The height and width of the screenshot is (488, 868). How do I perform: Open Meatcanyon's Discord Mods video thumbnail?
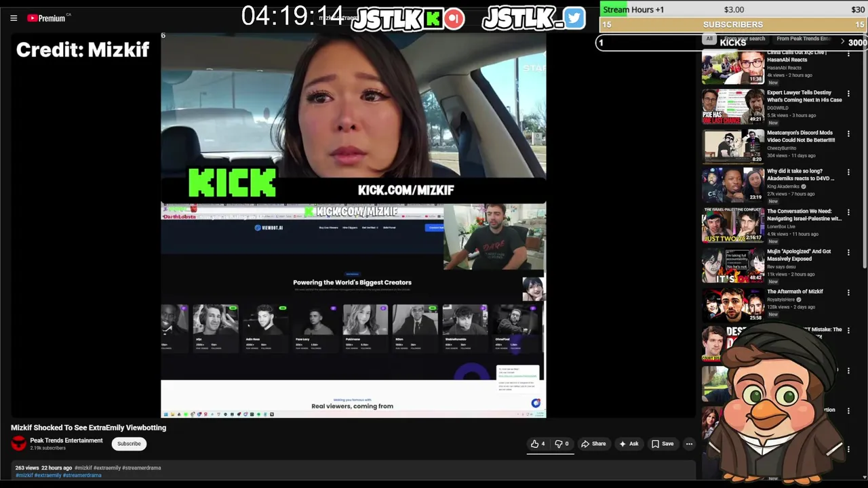732,146
